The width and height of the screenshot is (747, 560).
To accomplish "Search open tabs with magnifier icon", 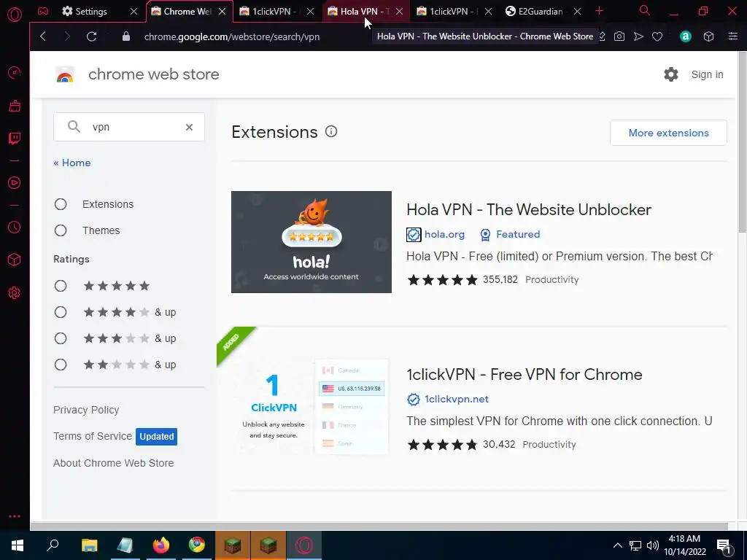I will [645, 10].
